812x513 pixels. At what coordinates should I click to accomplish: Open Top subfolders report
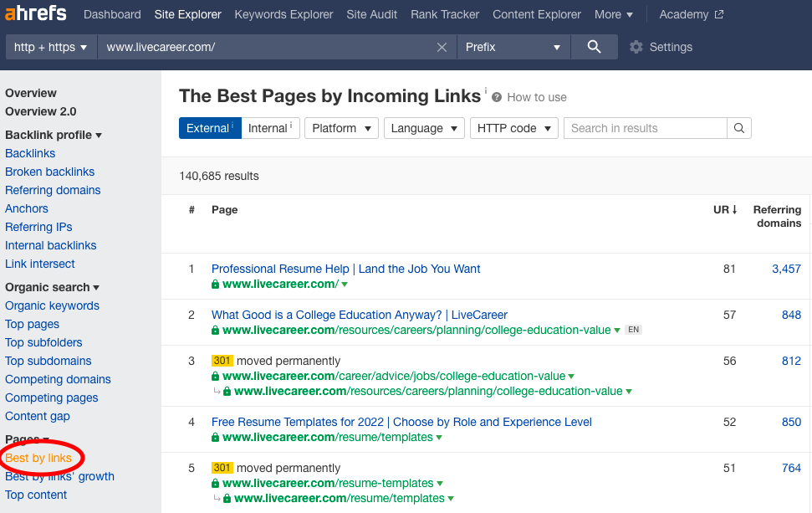[x=43, y=342]
